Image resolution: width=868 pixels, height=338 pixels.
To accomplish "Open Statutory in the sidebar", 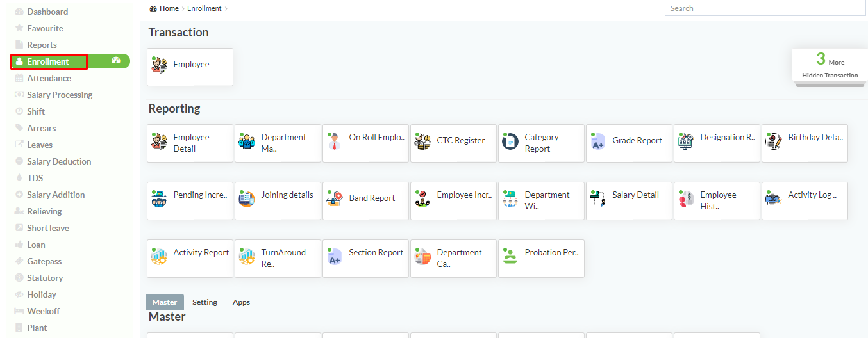I will (x=45, y=278).
